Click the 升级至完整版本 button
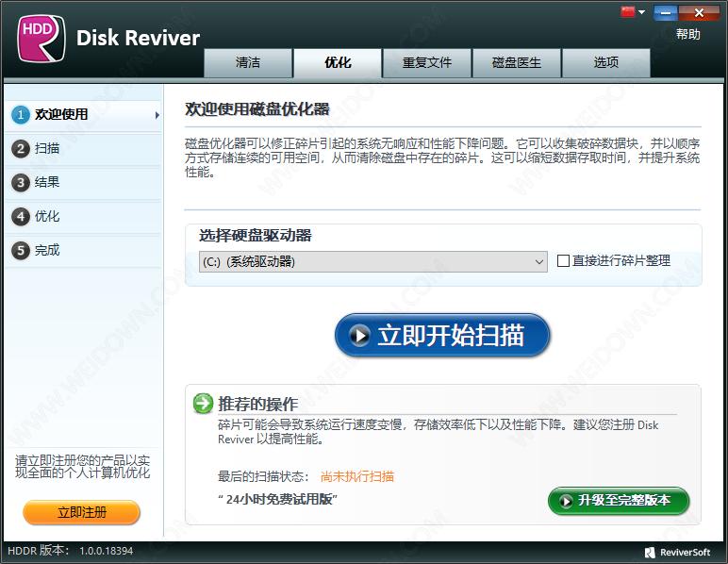Image resolution: width=728 pixels, height=564 pixels. click(619, 501)
